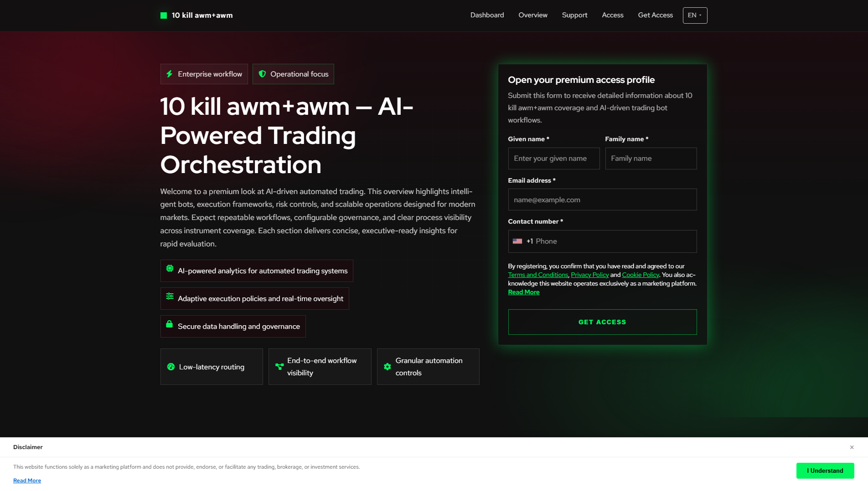
Task: Click the 'Email address *' label
Action: tap(532, 180)
